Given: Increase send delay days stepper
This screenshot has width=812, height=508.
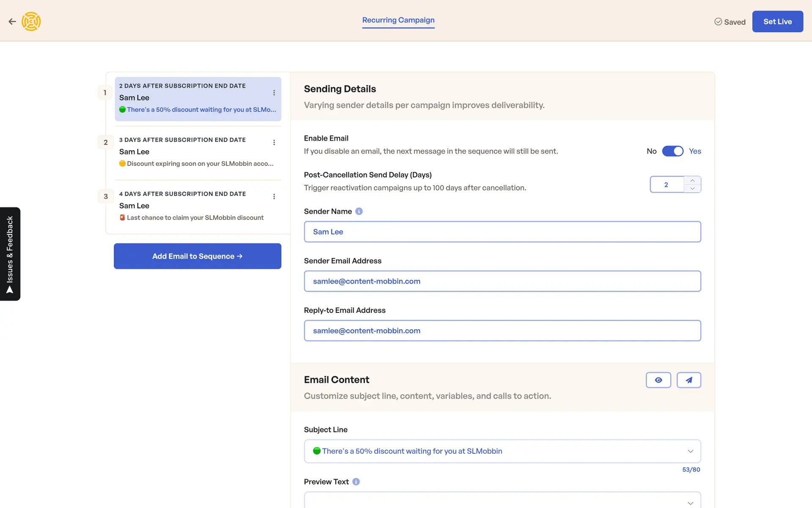Looking at the screenshot, I should coord(692,181).
